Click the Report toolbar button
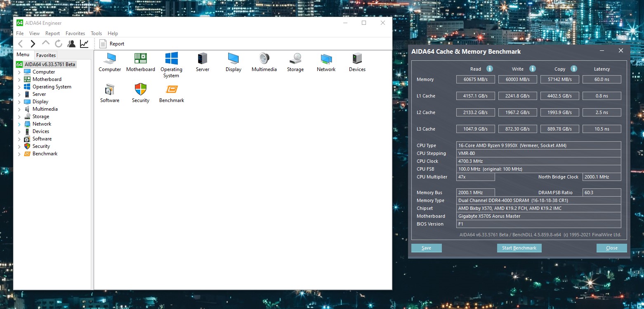The width and height of the screenshot is (644, 309). pos(111,44)
